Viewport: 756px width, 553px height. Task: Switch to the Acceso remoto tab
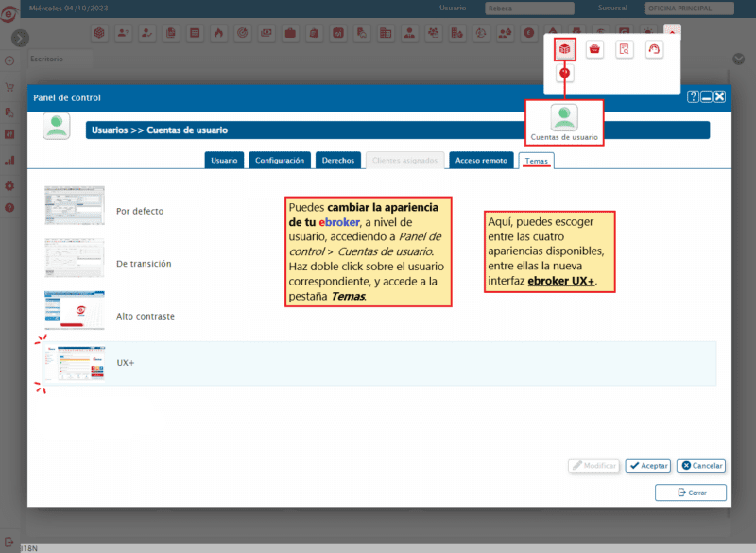(x=482, y=161)
